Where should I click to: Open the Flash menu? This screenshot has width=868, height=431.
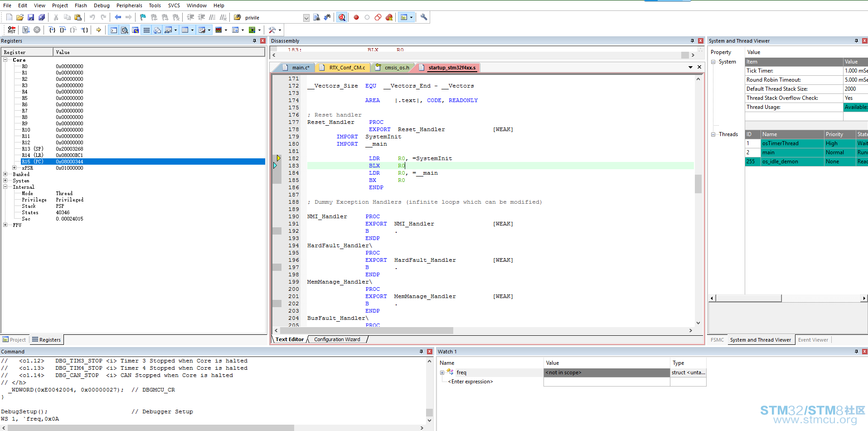pyautogui.click(x=81, y=5)
